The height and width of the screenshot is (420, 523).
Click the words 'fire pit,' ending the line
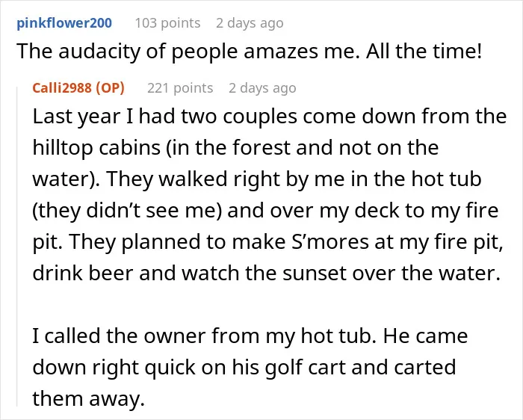[468, 242]
